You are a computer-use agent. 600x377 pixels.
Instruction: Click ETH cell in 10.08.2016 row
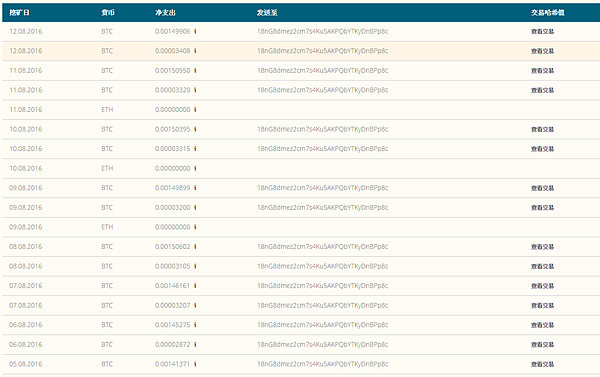[x=107, y=168]
